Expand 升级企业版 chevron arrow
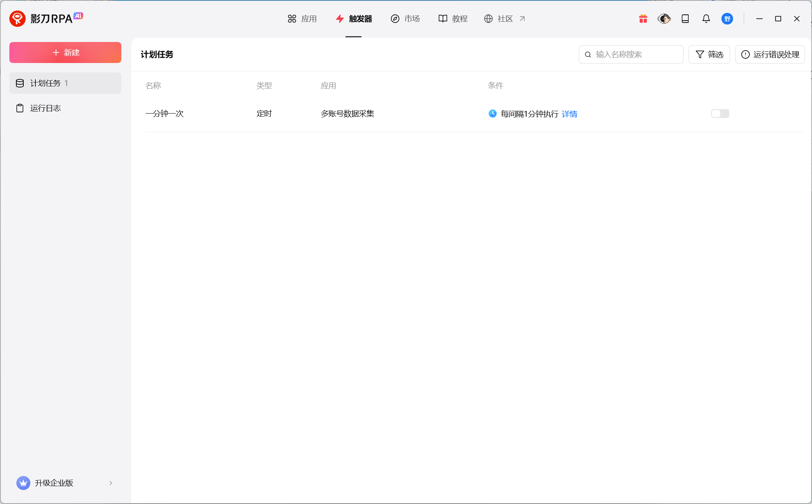812x504 pixels. 111,483
